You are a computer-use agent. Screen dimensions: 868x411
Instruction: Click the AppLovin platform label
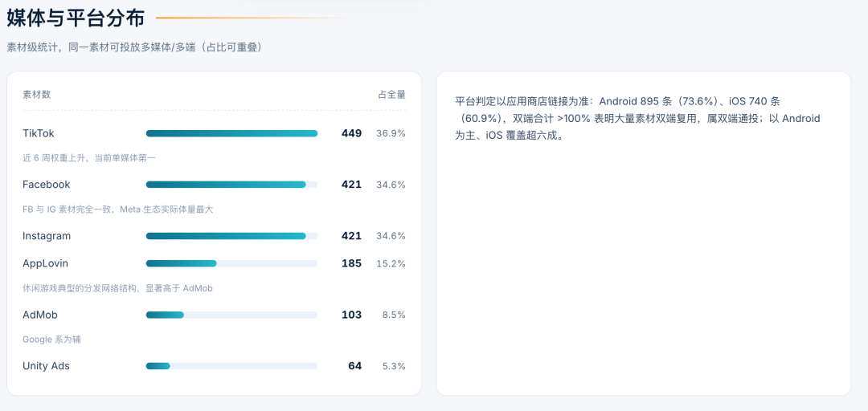(x=45, y=263)
